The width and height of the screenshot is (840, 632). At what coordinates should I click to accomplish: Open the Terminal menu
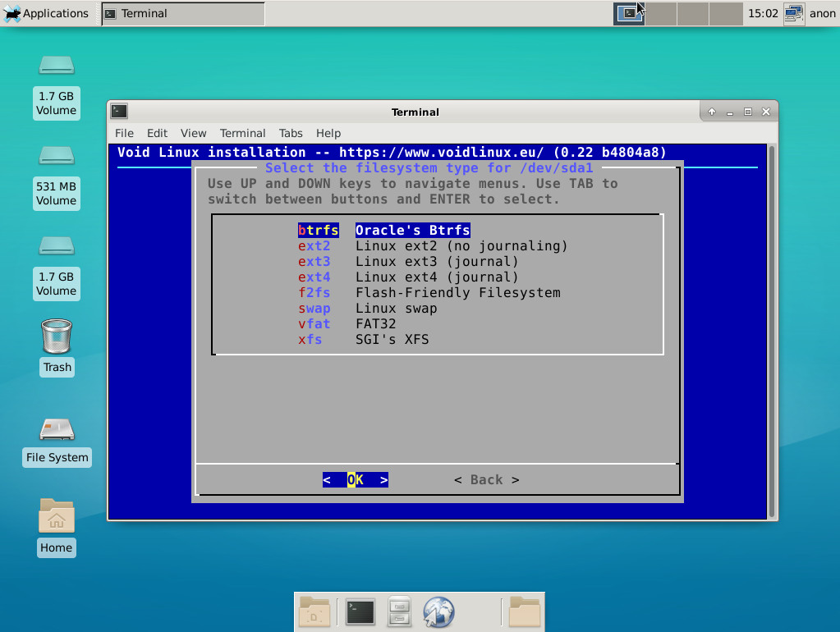coord(243,133)
